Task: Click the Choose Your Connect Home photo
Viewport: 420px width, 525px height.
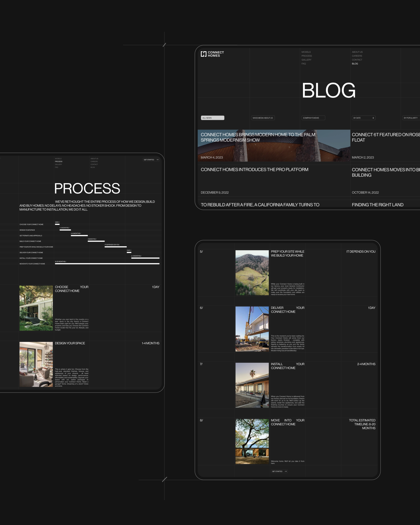Action: pyautogui.click(x=36, y=308)
